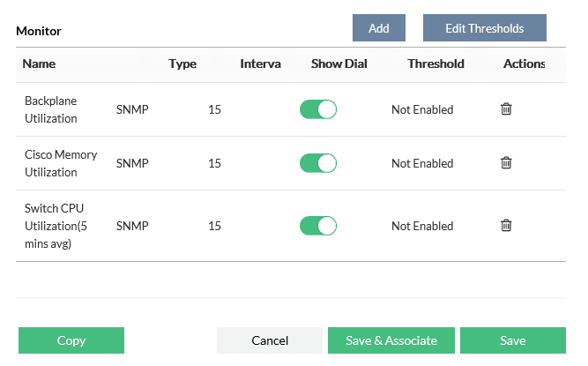Click trash icon for Switch CPU Utilization
Screen dimensions: 588x366
pyautogui.click(x=506, y=226)
